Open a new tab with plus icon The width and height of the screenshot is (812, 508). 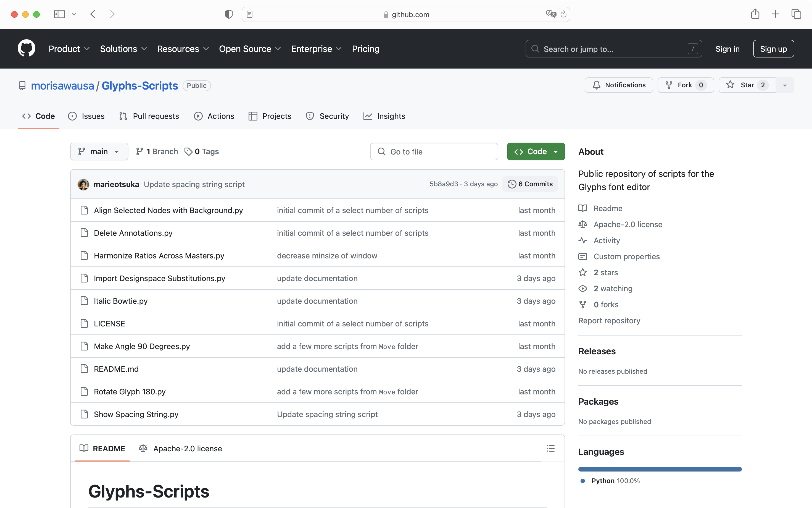[x=776, y=14]
